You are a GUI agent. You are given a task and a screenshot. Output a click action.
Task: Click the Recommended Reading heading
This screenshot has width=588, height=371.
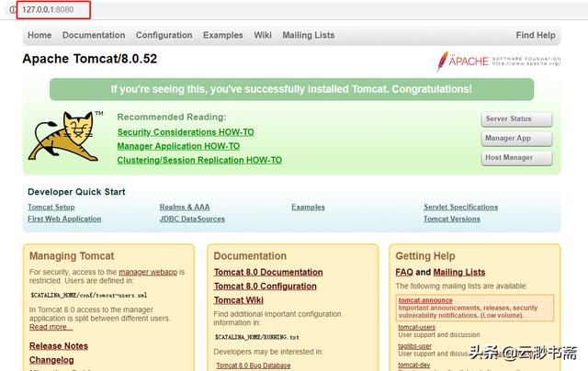172,118
